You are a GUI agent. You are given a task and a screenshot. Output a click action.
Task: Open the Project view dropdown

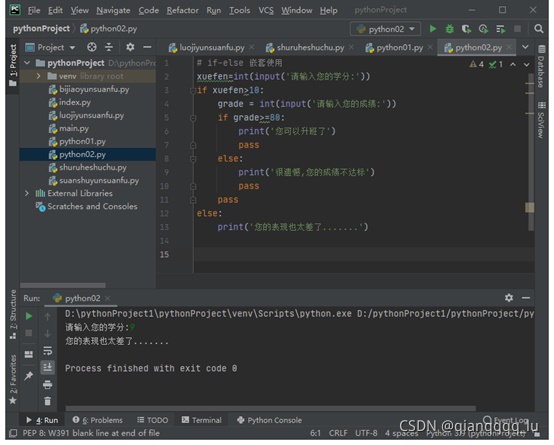click(x=50, y=47)
